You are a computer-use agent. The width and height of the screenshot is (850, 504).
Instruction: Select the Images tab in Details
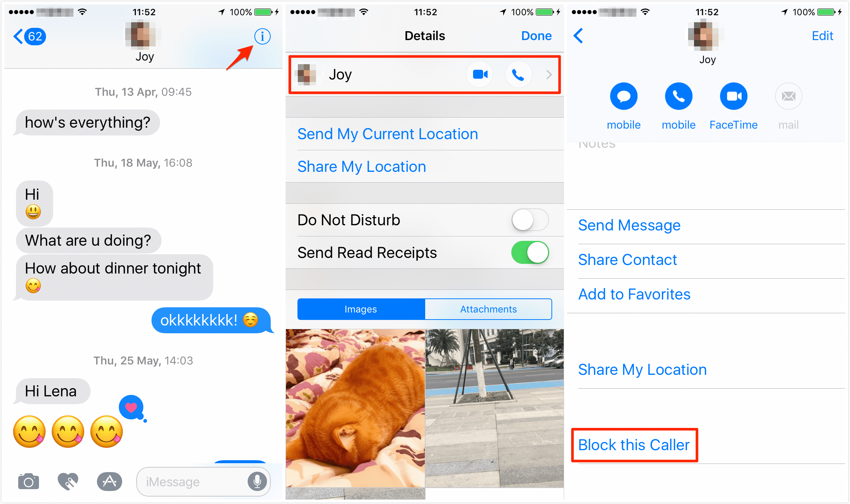coord(361,308)
